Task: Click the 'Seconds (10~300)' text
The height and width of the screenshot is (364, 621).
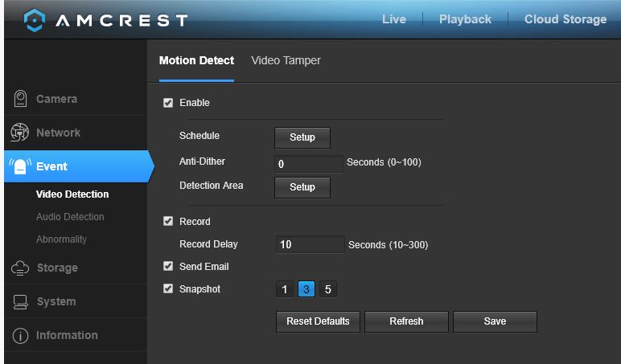Action: 388,245
